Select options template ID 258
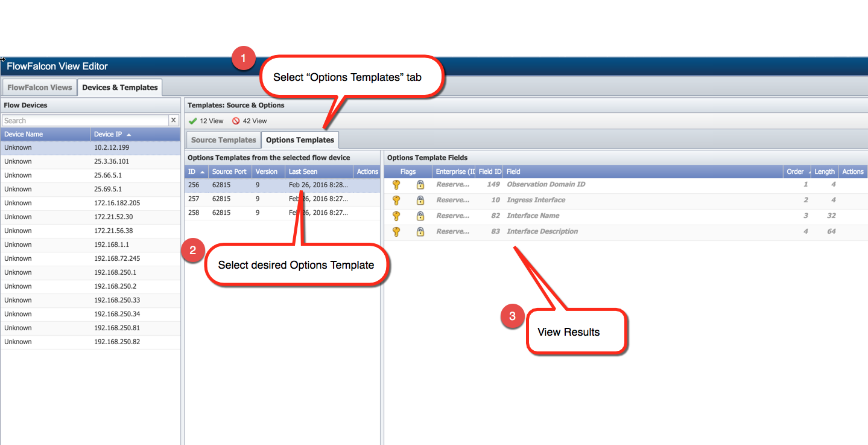Image resolution: width=868 pixels, height=445 pixels. 282,213
